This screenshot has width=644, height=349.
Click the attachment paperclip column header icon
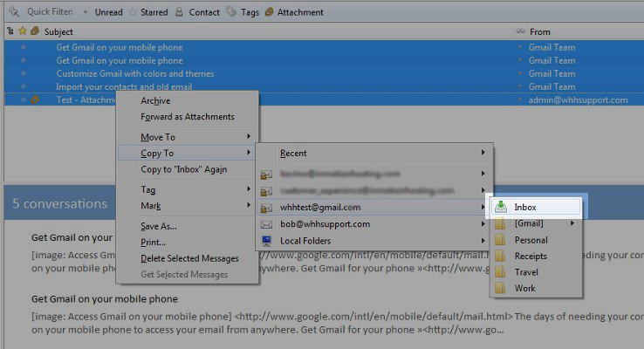[x=33, y=31]
